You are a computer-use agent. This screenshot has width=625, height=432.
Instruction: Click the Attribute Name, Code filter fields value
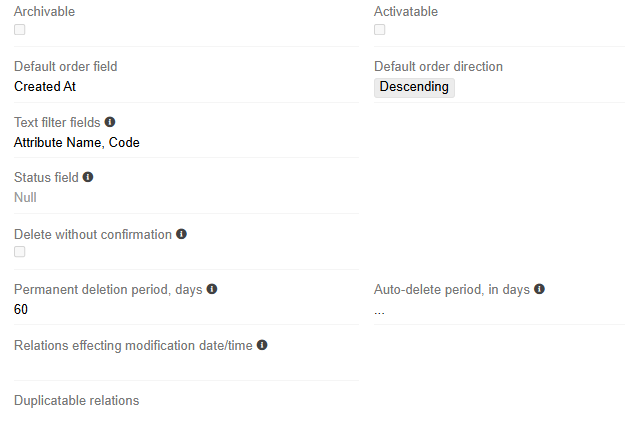[x=77, y=142]
